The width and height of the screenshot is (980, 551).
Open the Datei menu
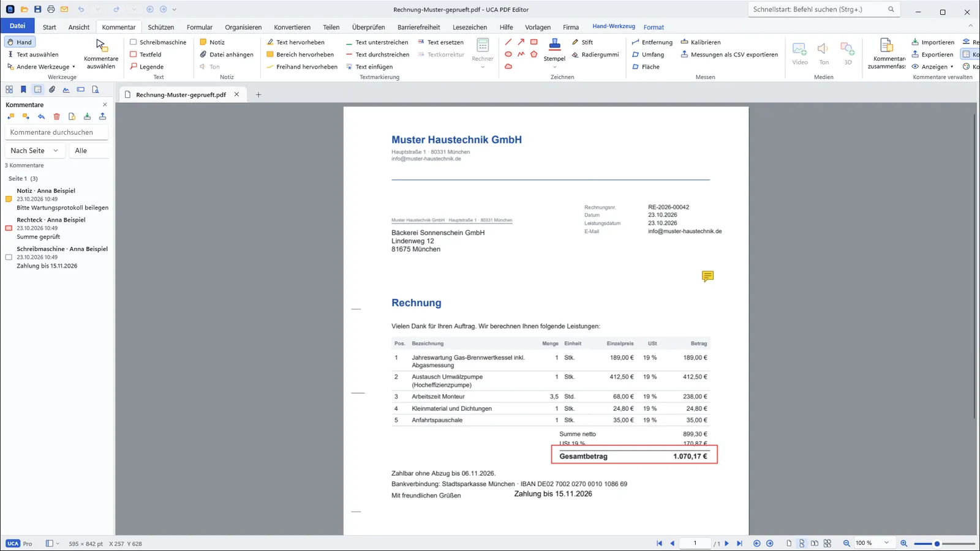(x=18, y=26)
